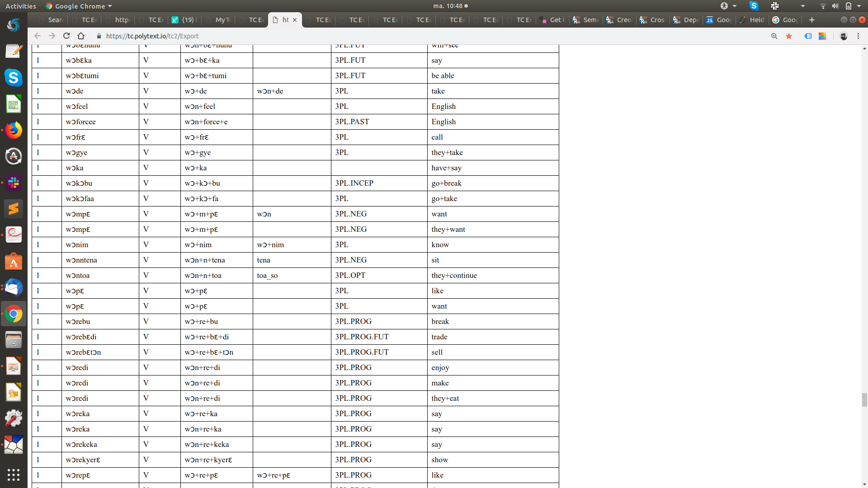Click the colorful grid extension icon
The width and height of the screenshot is (868, 488).
pyautogui.click(x=822, y=36)
